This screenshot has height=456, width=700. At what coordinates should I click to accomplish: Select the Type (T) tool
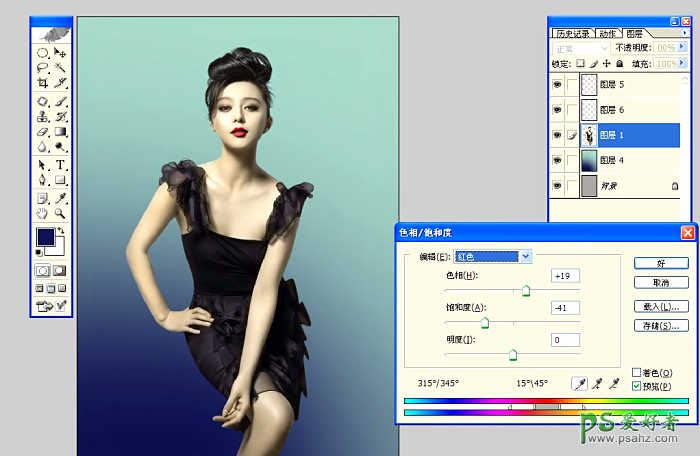pos(61,165)
